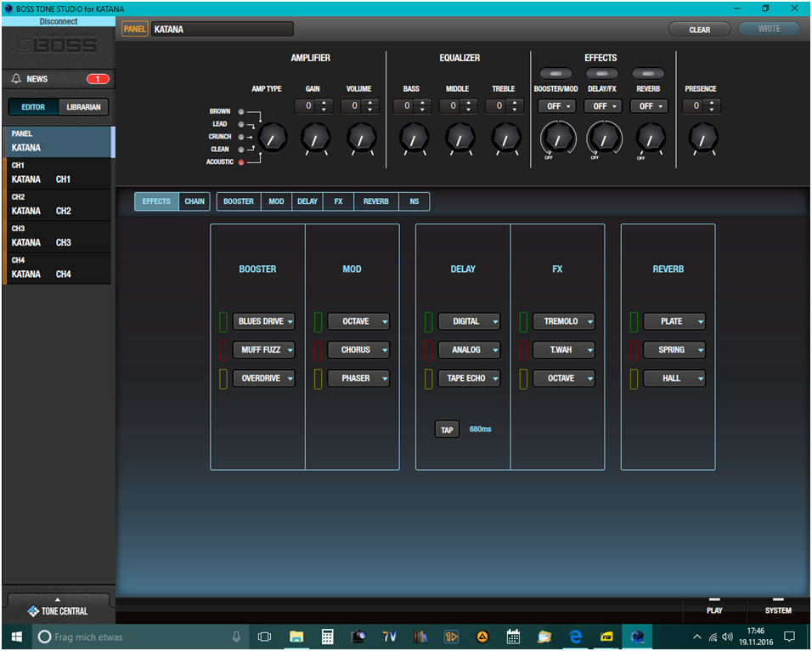Click the red news notification badge
Image resolution: width=812 pixels, height=651 pixels.
pyautogui.click(x=98, y=79)
